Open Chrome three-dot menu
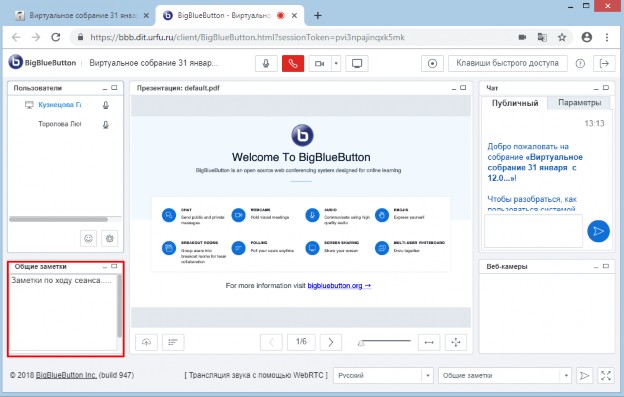624x397 pixels. coord(607,37)
